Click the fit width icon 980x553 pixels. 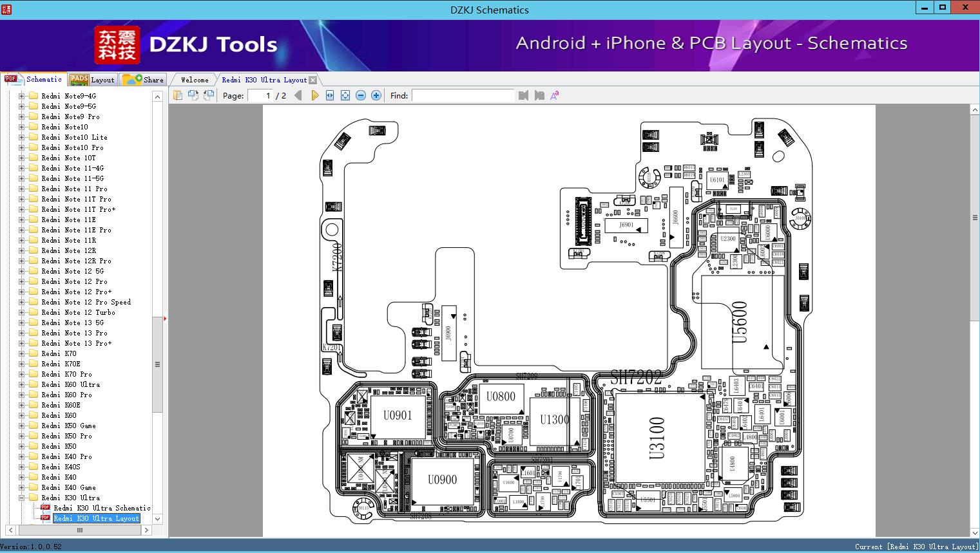tap(330, 95)
